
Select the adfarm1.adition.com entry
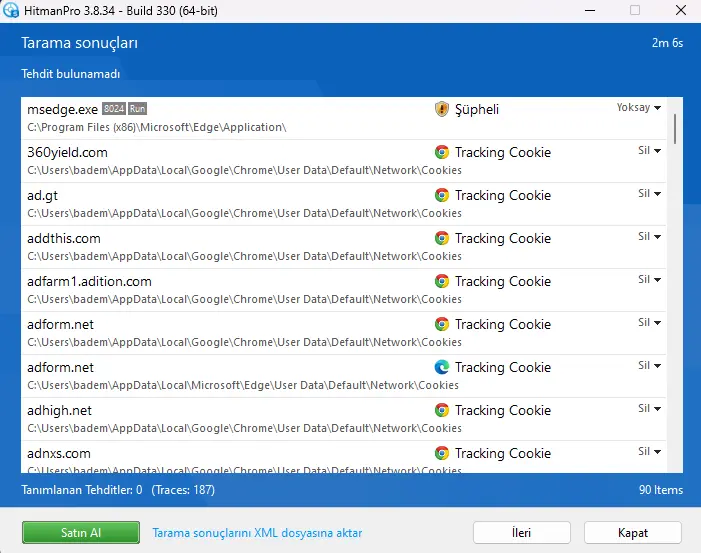click(x=343, y=290)
